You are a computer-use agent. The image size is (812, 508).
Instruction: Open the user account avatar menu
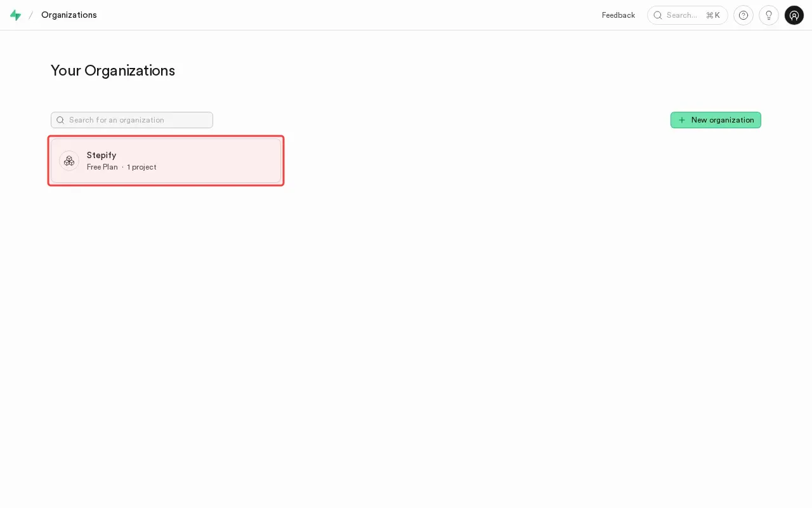click(x=794, y=15)
